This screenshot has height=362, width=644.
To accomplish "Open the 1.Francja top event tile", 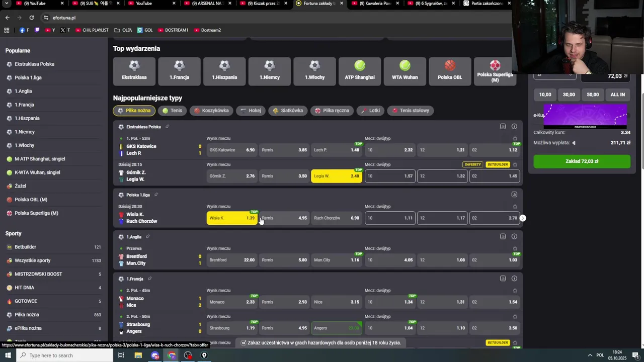I will (179, 71).
